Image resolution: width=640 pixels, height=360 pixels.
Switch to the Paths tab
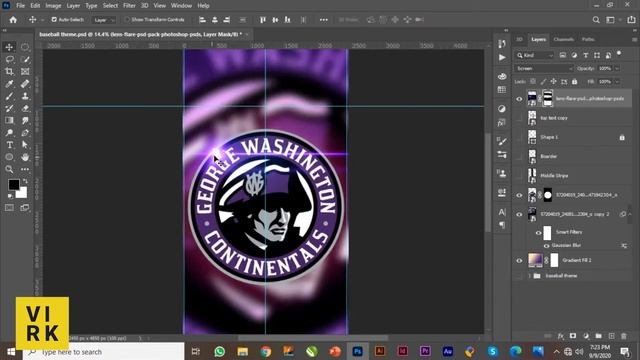(x=588, y=40)
